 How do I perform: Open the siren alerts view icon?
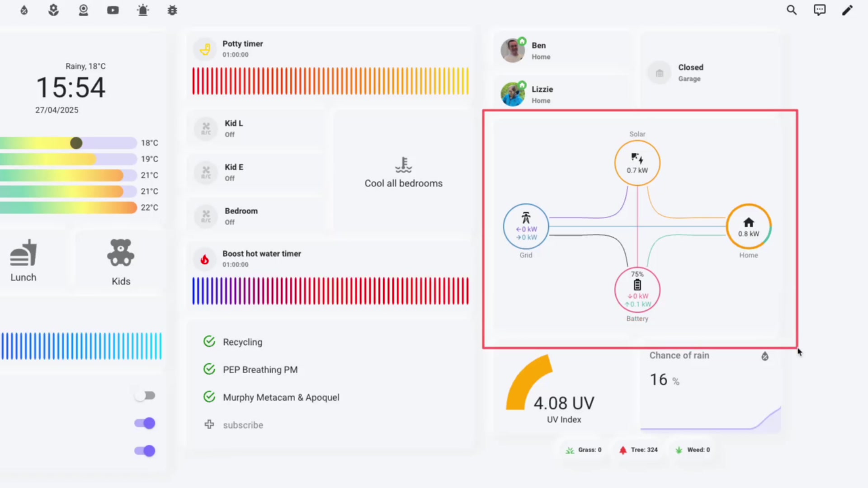143,10
